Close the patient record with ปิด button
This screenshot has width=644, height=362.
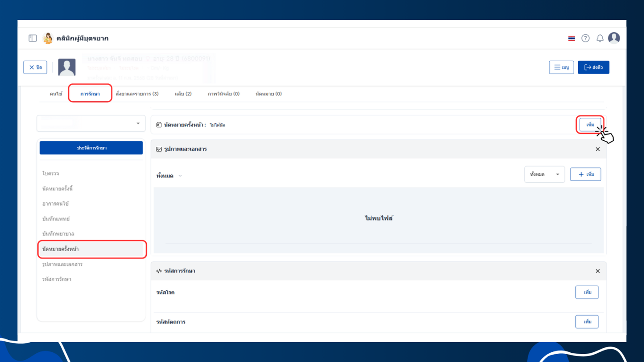tap(35, 67)
